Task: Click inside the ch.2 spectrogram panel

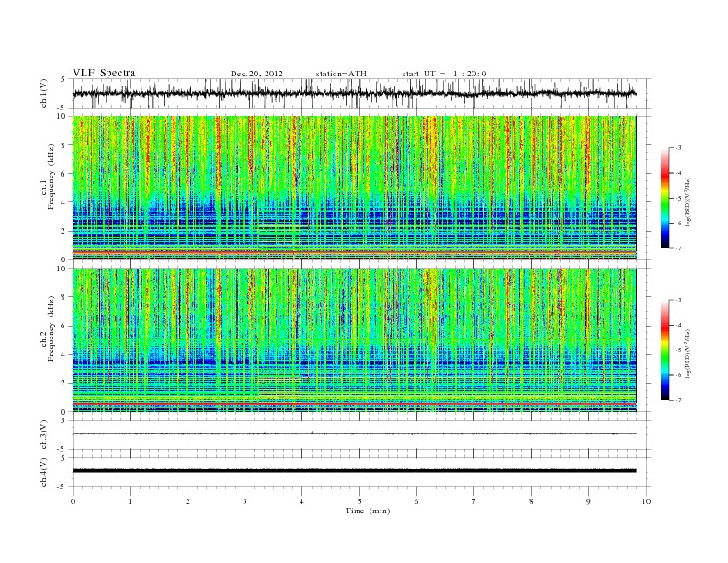Action: [354, 340]
